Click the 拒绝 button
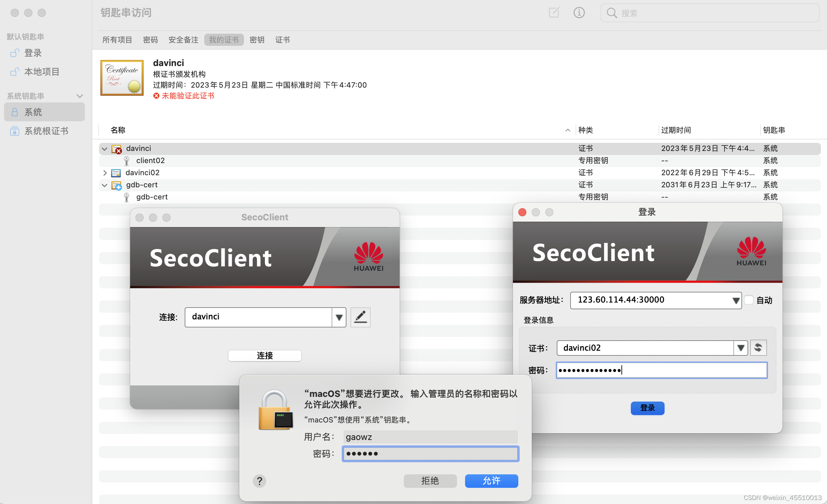The height and width of the screenshot is (504, 827). point(430,481)
